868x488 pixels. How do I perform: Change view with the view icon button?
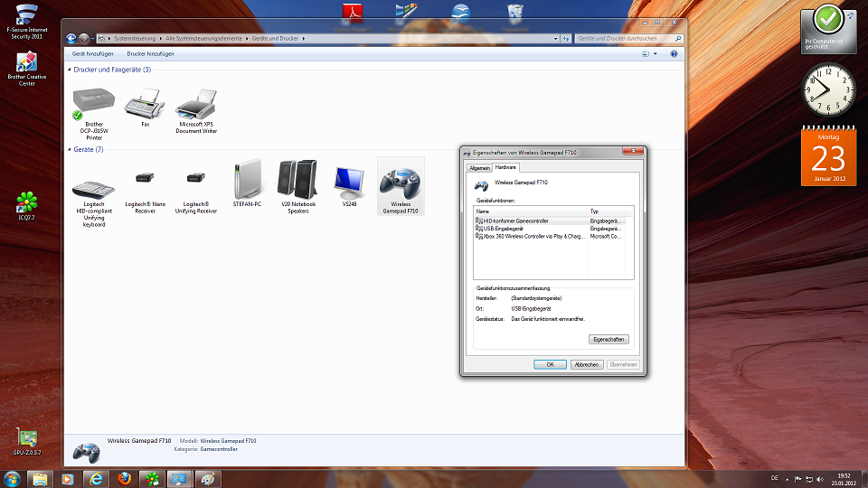[646, 53]
